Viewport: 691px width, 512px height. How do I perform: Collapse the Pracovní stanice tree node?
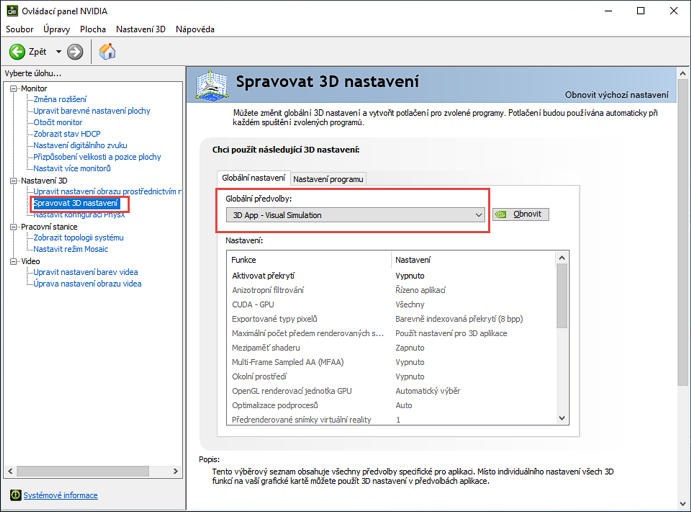(13, 227)
